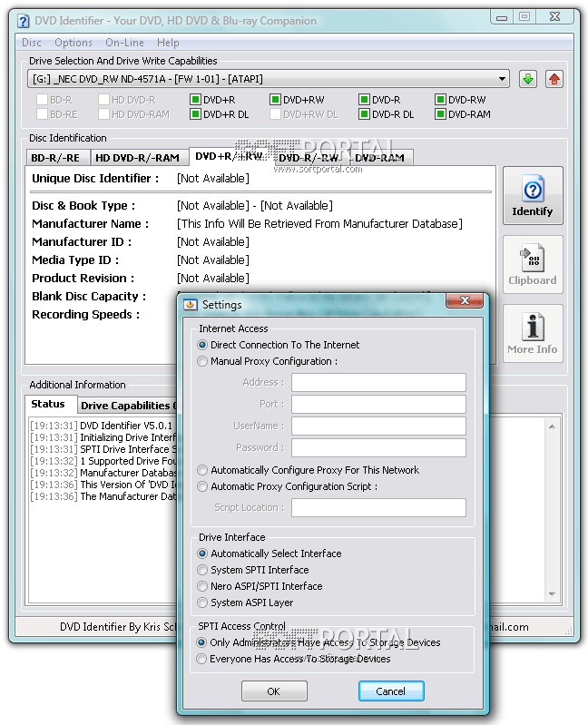Click the proxy Password input field

click(x=378, y=447)
